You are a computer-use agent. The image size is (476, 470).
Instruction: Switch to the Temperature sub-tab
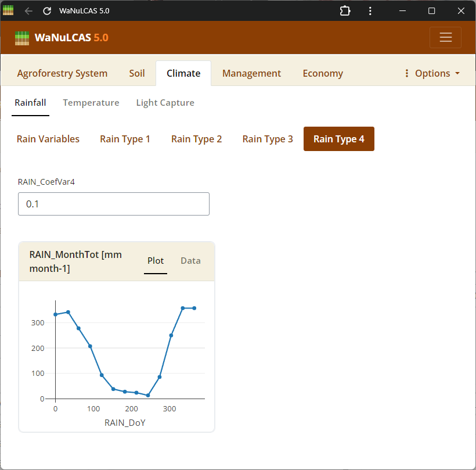click(91, 103)
